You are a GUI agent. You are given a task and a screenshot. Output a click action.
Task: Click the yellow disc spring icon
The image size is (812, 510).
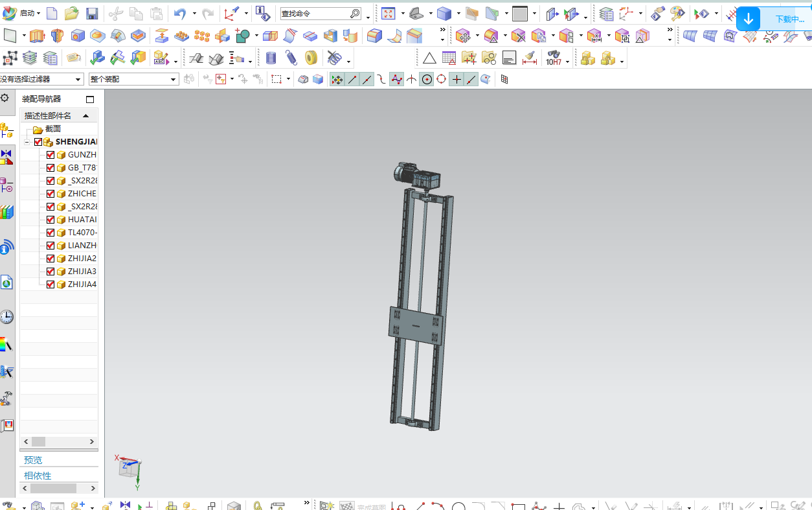[x=311, y=58]
